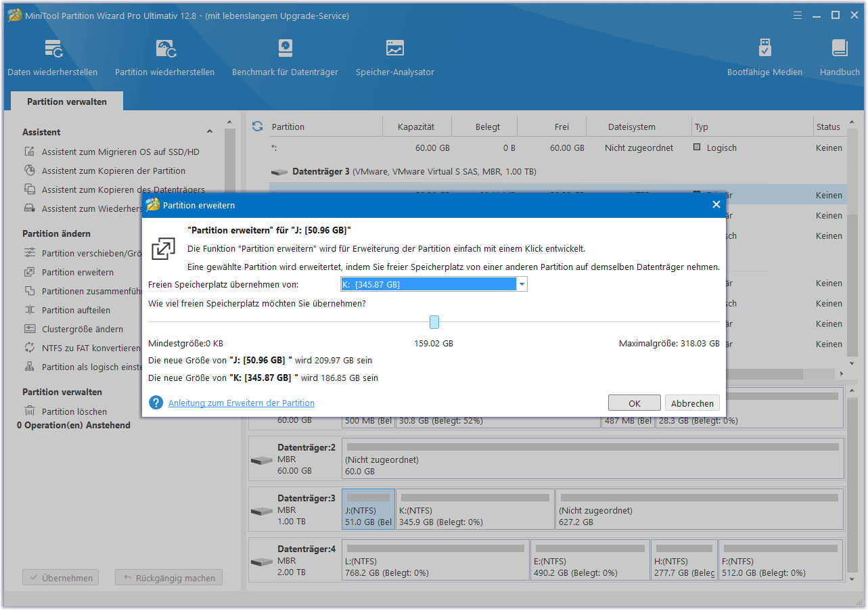Sort by Frei column header
The image size is (868, 611).
(562, 127)
